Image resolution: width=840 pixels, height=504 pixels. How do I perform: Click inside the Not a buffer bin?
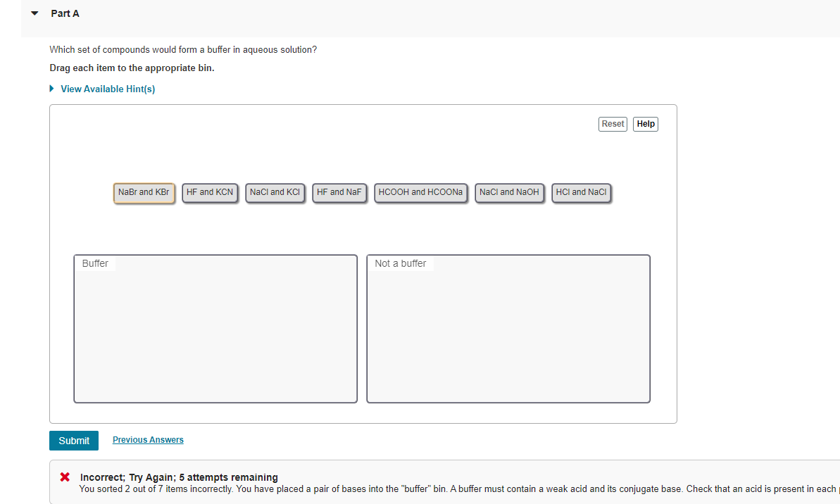(x=508, y=331)
